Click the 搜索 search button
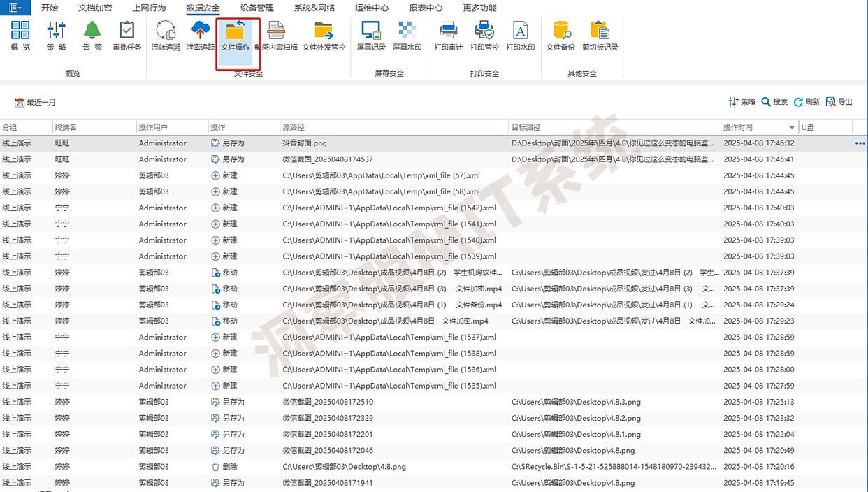868x492 pixels. click(774, 102)
